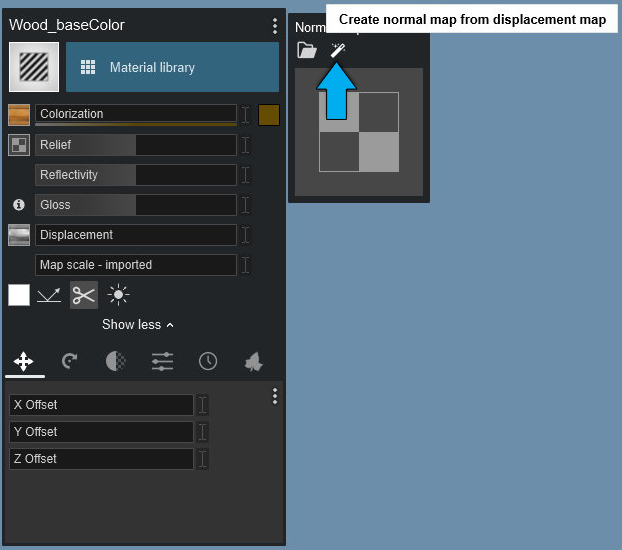The height and width of the screenshot is (550, 622).
Task: Adjust the Reflectivity slider
Action: pyautogui.click(x=136, y=175)
